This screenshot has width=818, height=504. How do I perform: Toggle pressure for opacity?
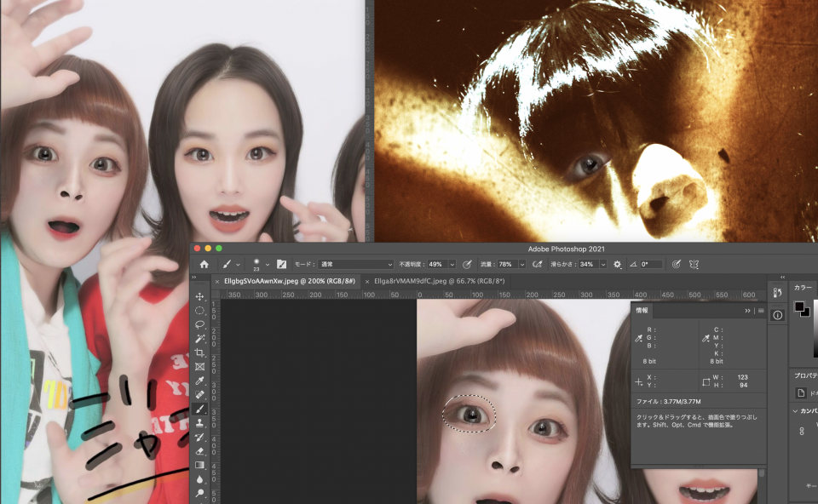click(468, 264)
